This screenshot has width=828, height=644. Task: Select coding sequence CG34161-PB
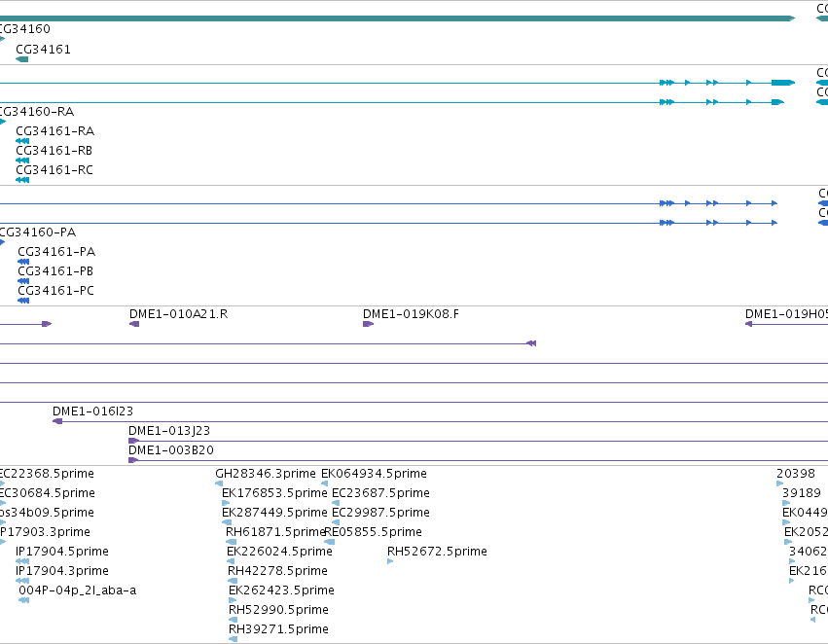point(55,271)
